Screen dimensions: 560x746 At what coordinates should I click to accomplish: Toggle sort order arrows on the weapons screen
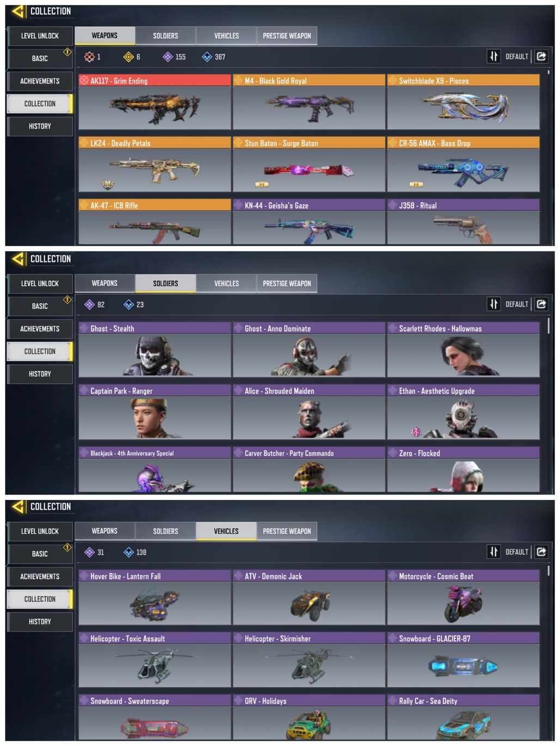pos(494,56)
